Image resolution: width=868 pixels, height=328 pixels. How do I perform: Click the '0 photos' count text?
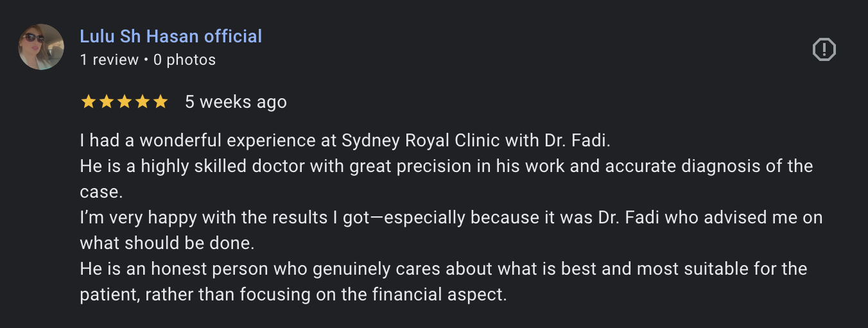coord(184,60)
